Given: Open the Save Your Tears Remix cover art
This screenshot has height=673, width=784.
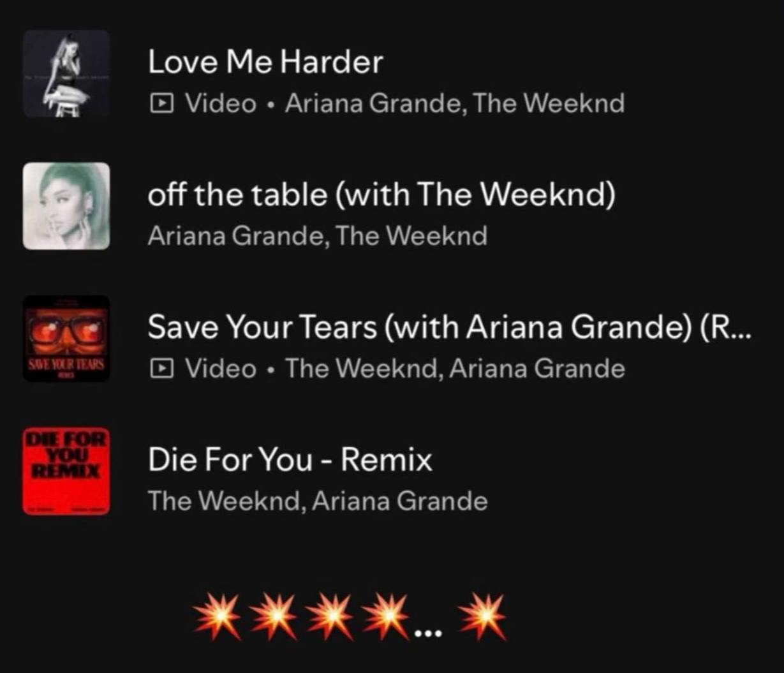Looking at the screenshot, I should pyautogui.click(x=66, y=339).
